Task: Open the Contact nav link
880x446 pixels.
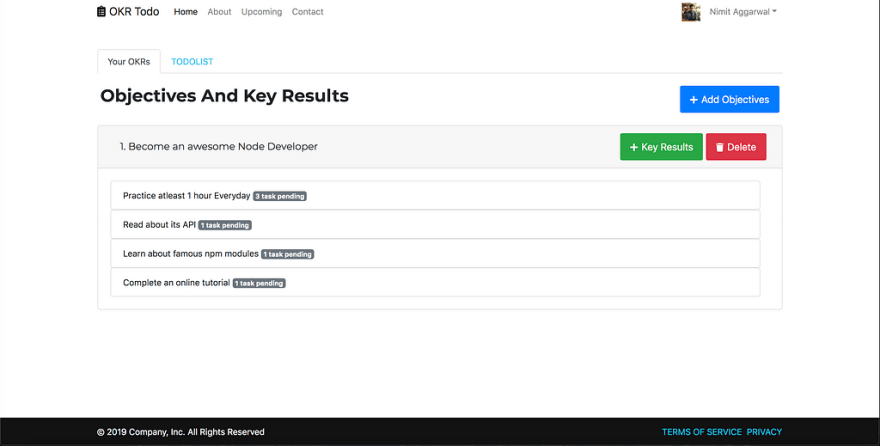Action: 308,12
